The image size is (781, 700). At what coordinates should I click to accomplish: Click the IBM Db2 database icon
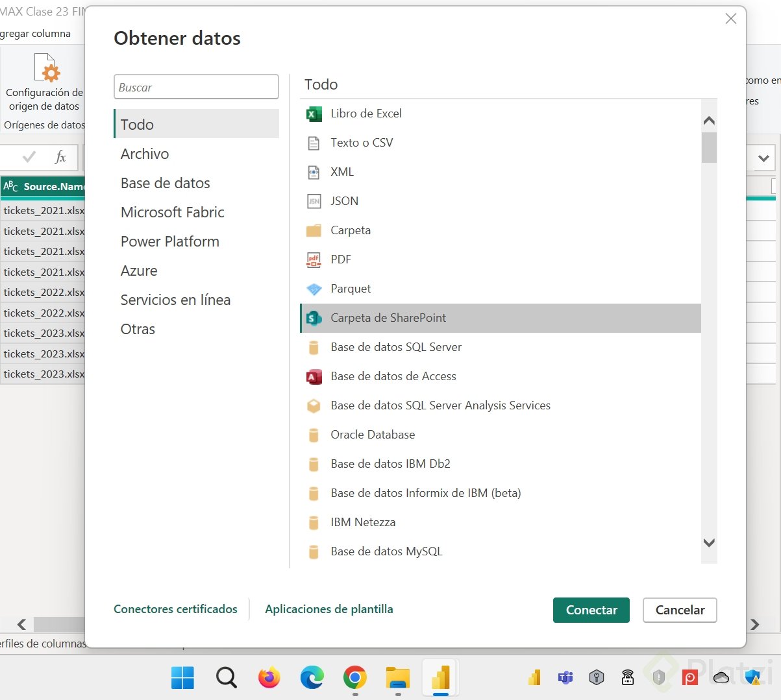[314, 465]
